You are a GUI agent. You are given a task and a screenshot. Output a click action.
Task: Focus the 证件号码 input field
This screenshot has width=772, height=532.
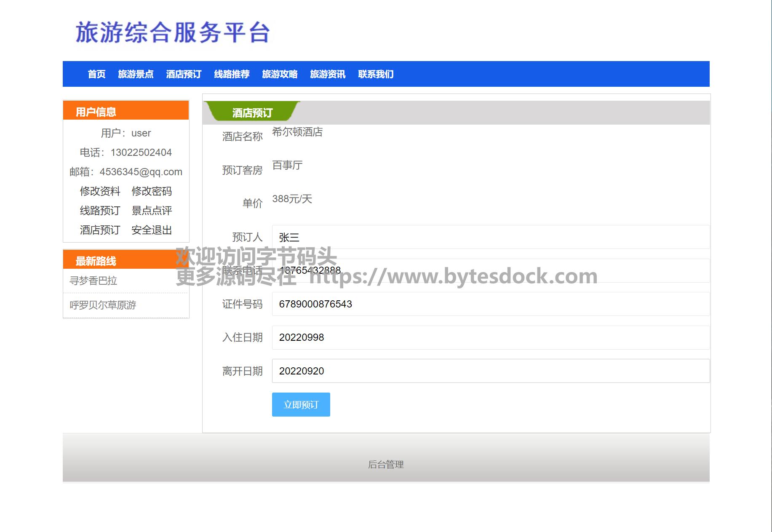[x=491, y=304]
